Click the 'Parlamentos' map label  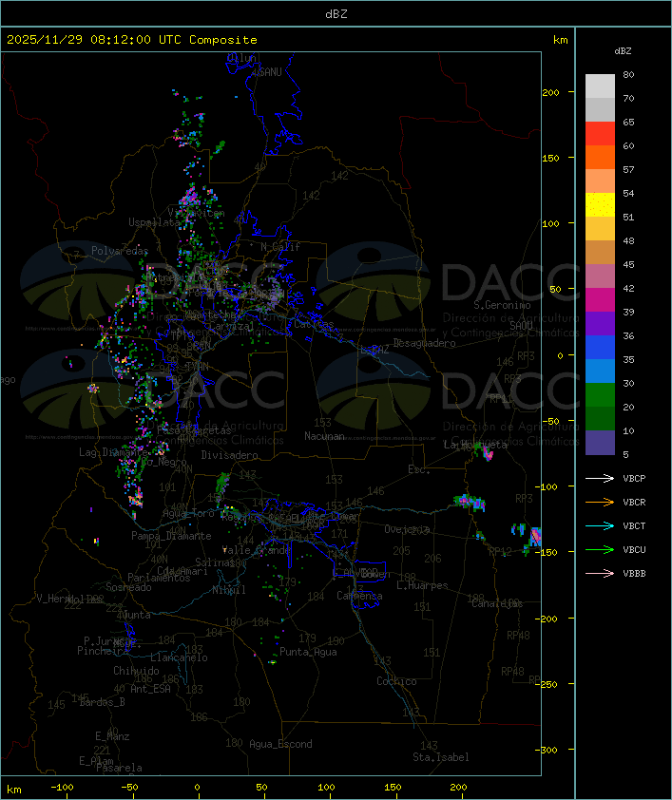(159, 578)
